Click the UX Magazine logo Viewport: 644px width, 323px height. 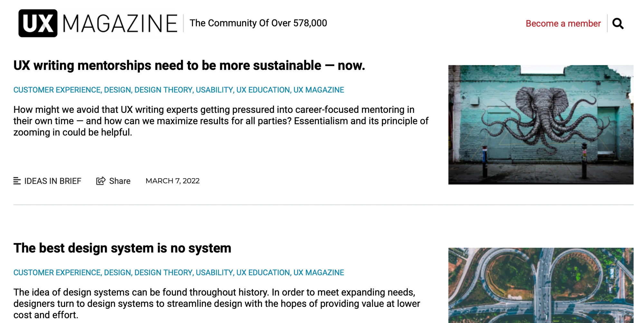pyautogui.click(x=97, y=22)
